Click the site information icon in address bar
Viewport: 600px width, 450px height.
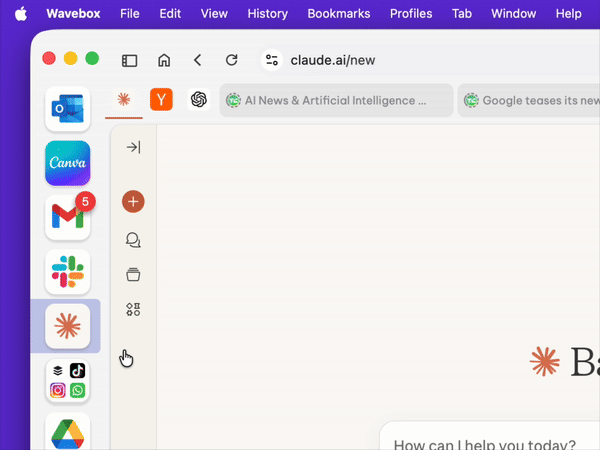271,60
